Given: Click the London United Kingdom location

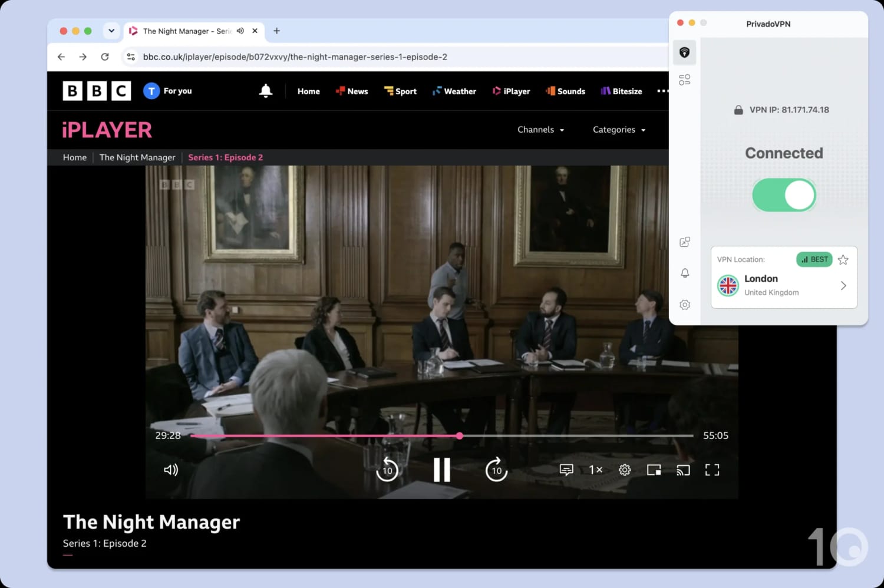Looking at the screenshot, I should point(784,285).
